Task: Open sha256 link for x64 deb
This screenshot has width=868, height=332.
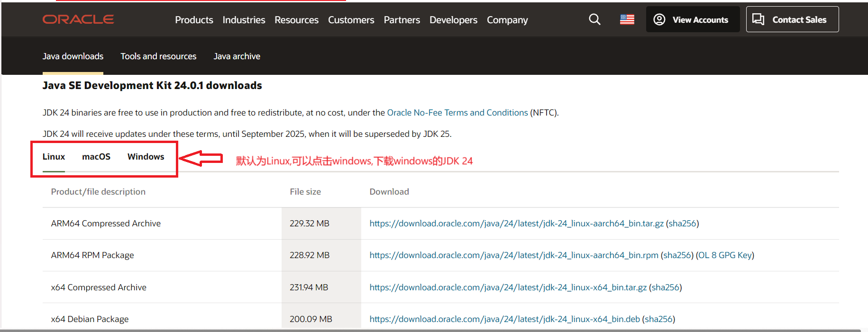Action: coord(658,319)
